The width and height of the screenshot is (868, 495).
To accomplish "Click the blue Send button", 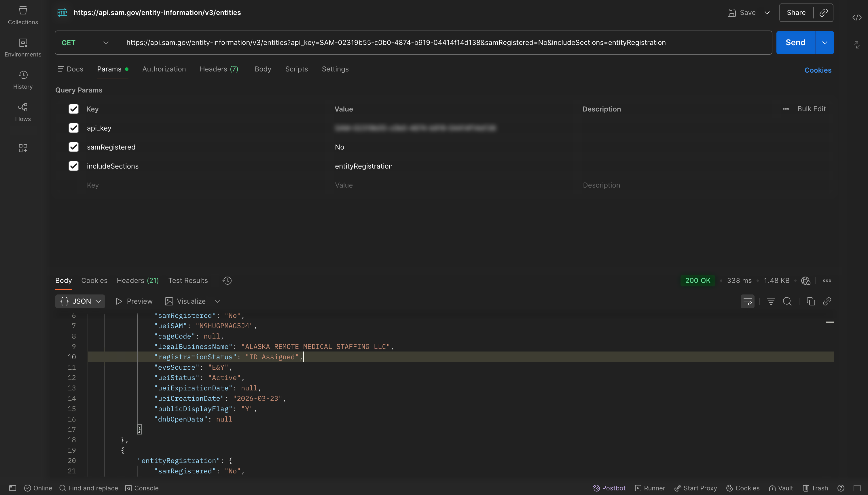I will coord(795,43).
